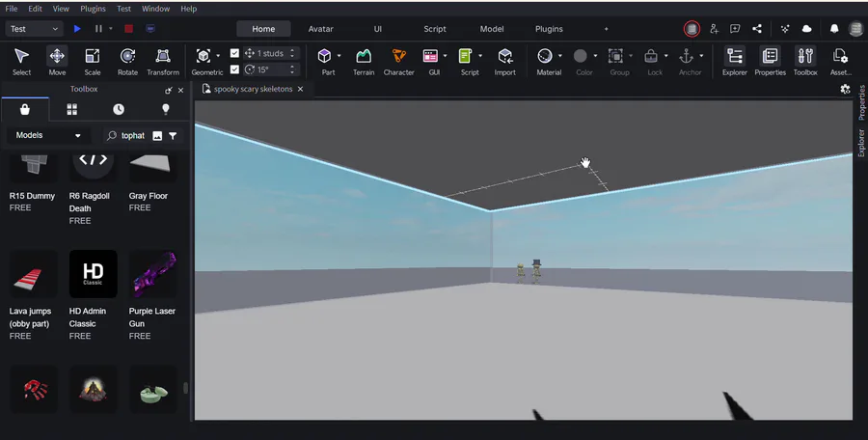The height and width of the screenshot is (440, 868).
Task: Click the Script insert icon
Action: point(466,56)
